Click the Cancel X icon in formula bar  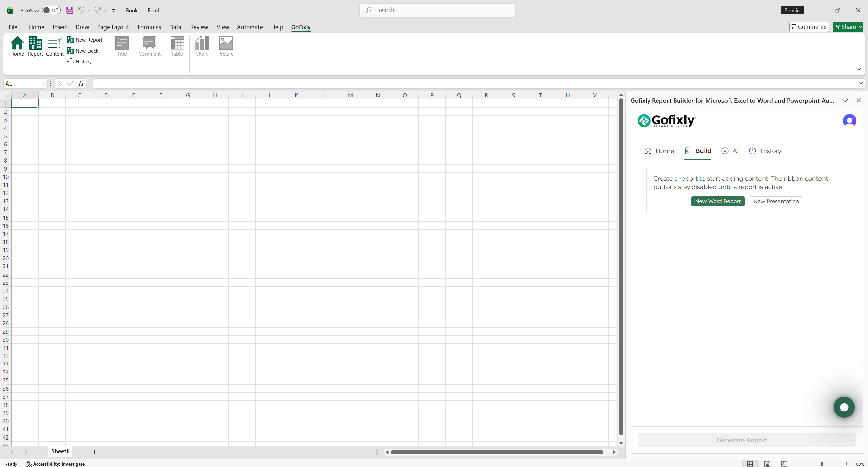tap(60, 83)
